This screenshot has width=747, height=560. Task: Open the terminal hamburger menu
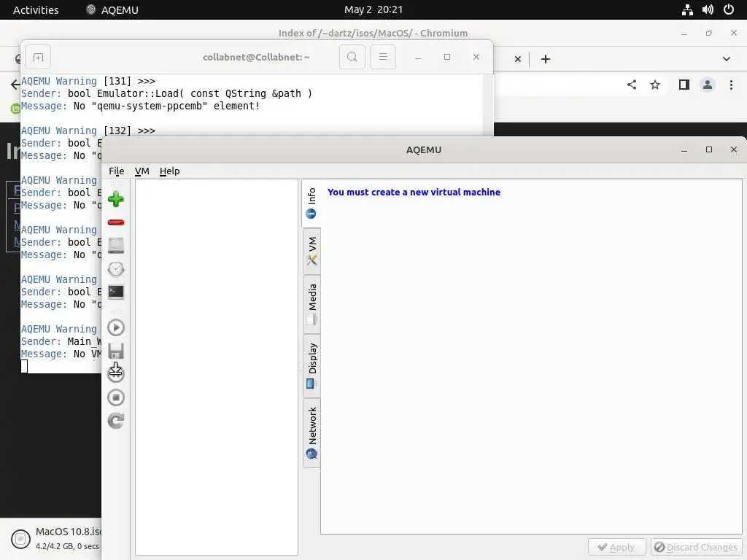tap(382, 57)
